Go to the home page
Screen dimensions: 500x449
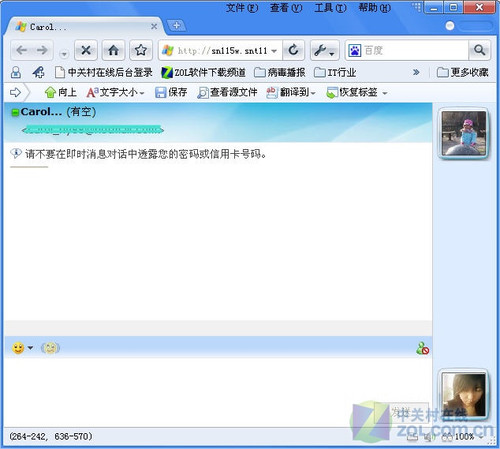(x=113, y=50)
